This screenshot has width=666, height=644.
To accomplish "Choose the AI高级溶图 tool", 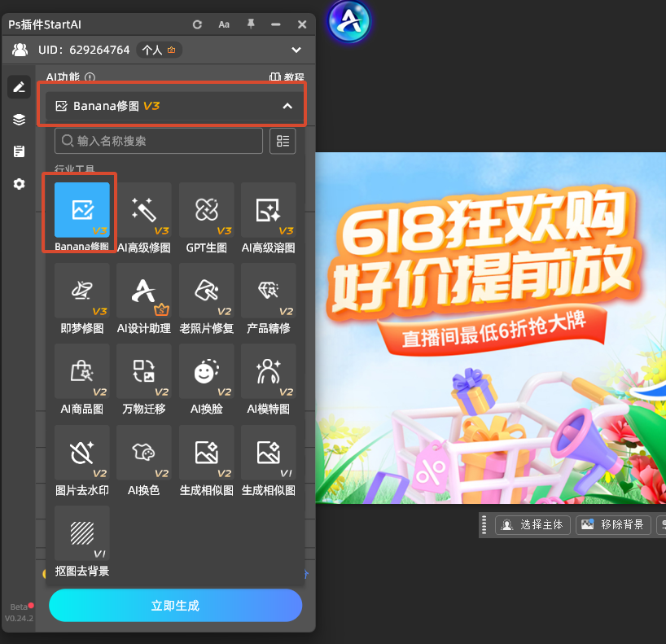I will point(269,210).
